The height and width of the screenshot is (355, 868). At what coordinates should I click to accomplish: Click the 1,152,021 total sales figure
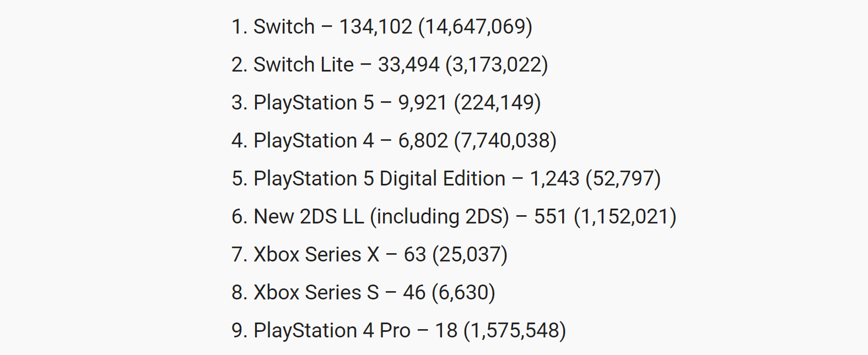coord(625,216)
